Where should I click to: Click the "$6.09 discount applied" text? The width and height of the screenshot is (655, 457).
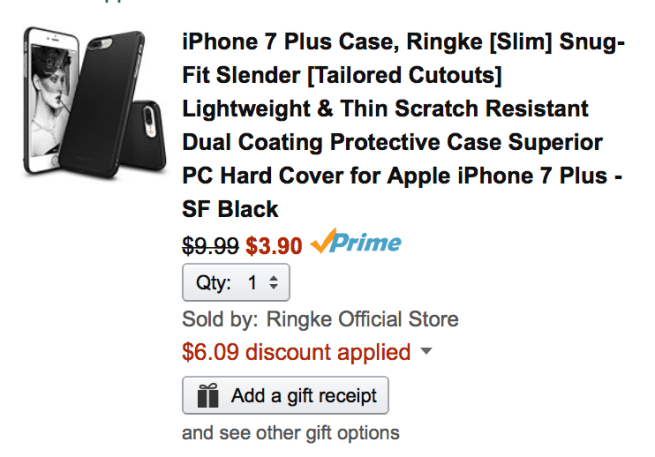tap(296, 352)
